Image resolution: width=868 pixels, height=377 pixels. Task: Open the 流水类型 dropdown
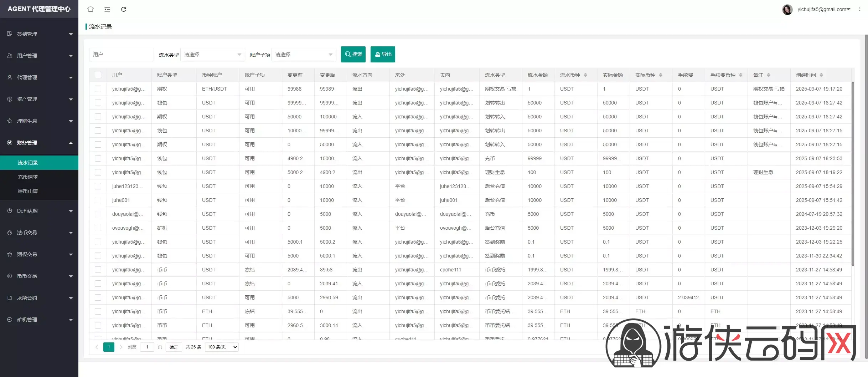[x=212, y=55]
